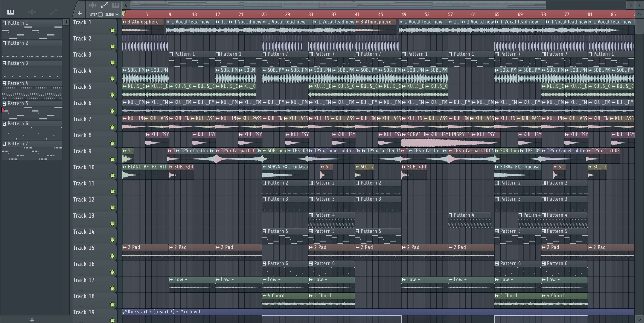Click the down arrow of the vertical scrollbar
This screenshot has height=323, width=644.
[x=639, y=319]
